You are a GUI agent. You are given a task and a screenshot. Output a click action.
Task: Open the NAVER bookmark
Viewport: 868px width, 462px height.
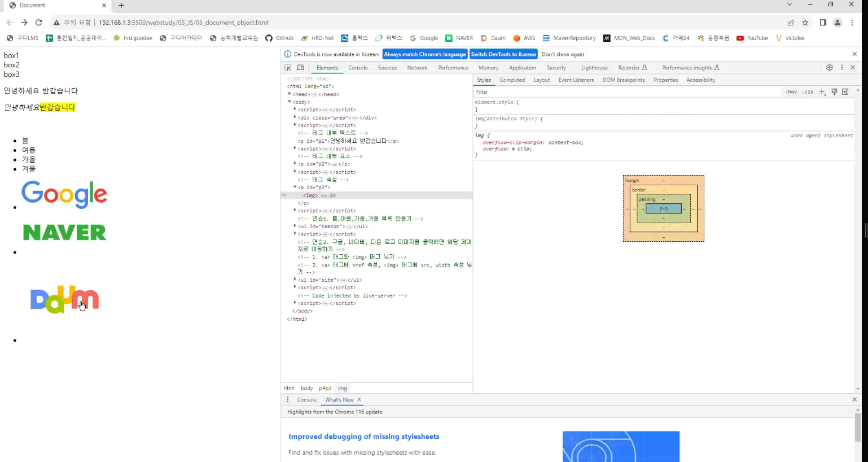coord(459,38)
